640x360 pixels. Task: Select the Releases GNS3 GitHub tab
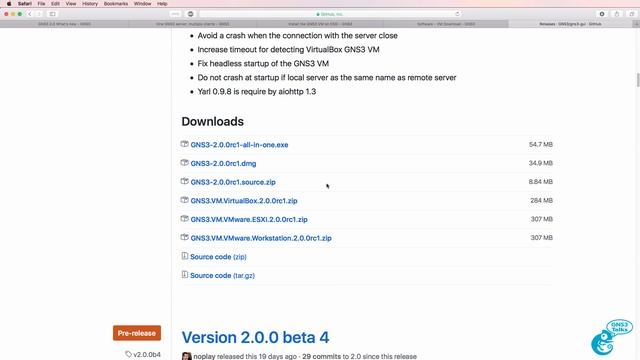pos(570,24)
